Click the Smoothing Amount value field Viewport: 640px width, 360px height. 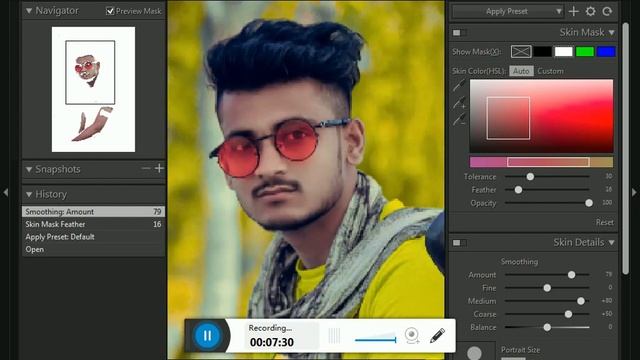click(608, 275)
